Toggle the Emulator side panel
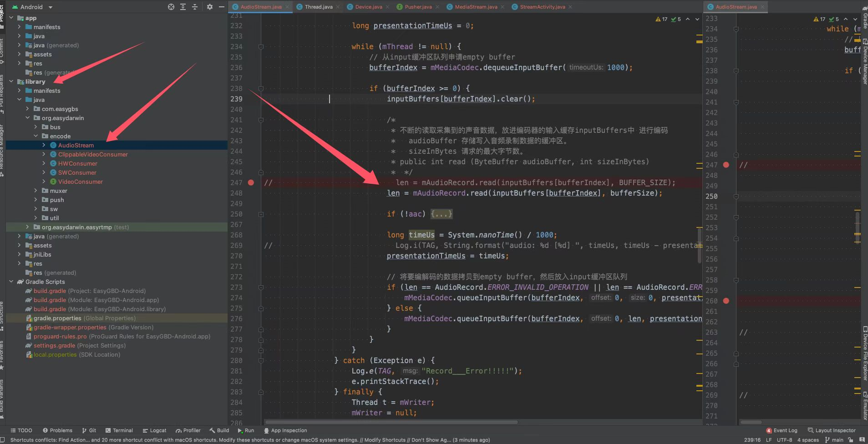868x444 pixels. pyautogui.click(x=865, y=405)
